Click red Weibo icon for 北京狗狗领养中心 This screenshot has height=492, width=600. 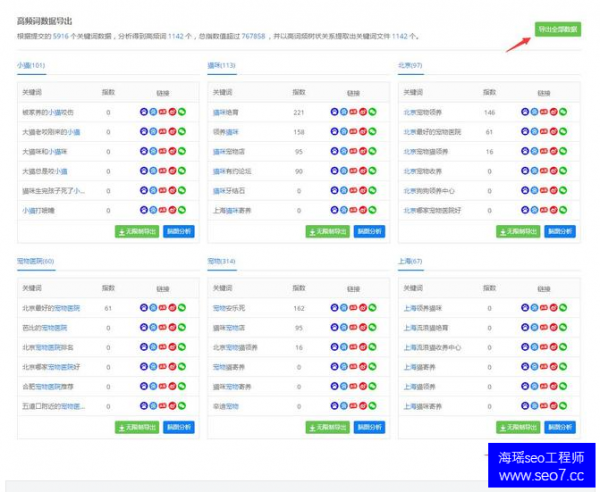point(553,190)
